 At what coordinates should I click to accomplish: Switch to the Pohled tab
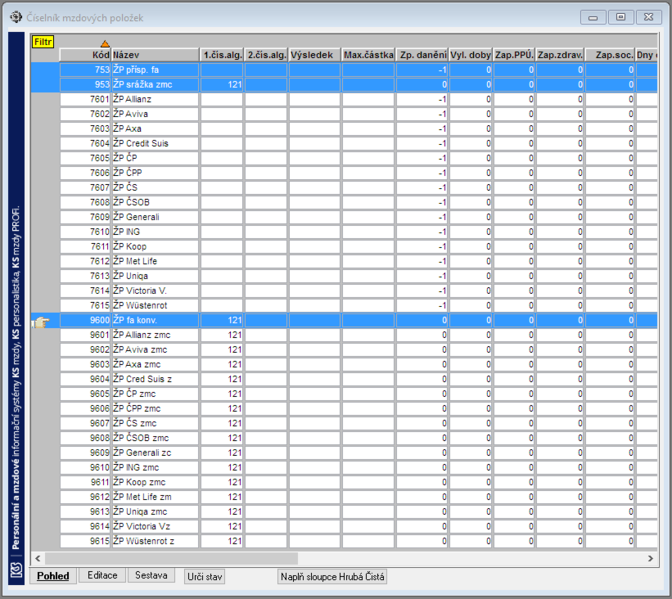point(53,576)
